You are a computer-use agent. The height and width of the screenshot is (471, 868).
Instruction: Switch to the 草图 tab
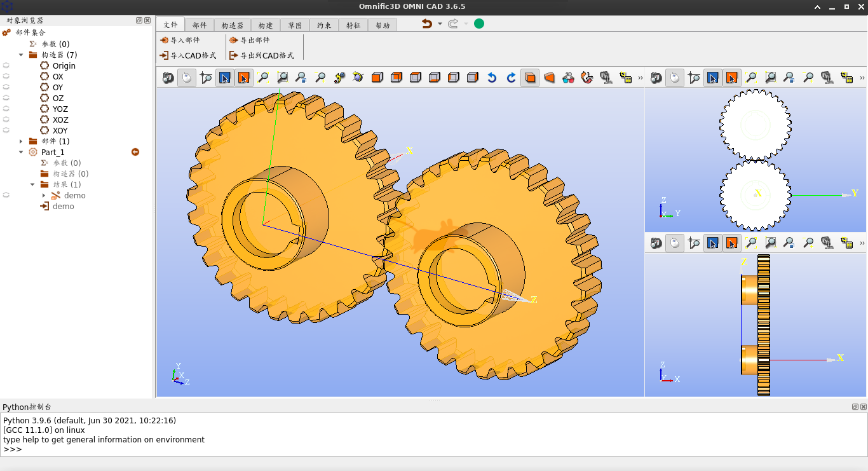295,25
